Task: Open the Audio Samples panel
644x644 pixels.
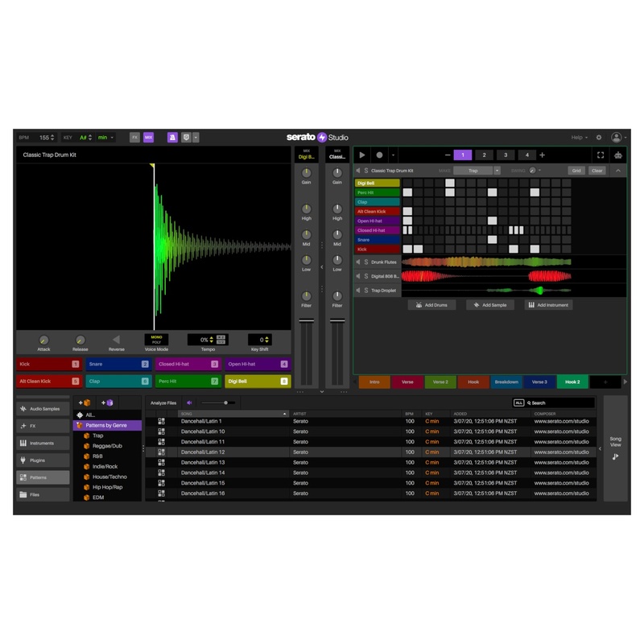Action: (43, 409)
